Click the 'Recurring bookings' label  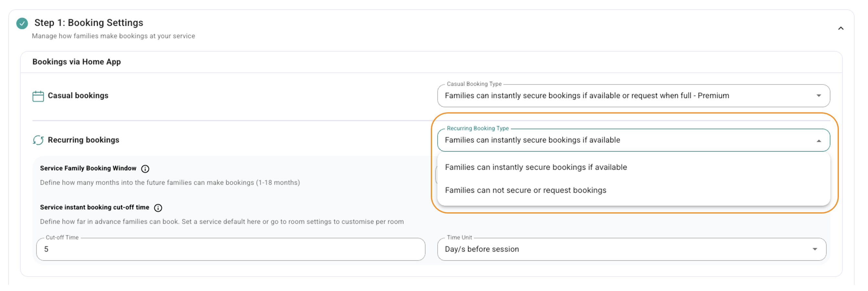[x=83, y=140]
